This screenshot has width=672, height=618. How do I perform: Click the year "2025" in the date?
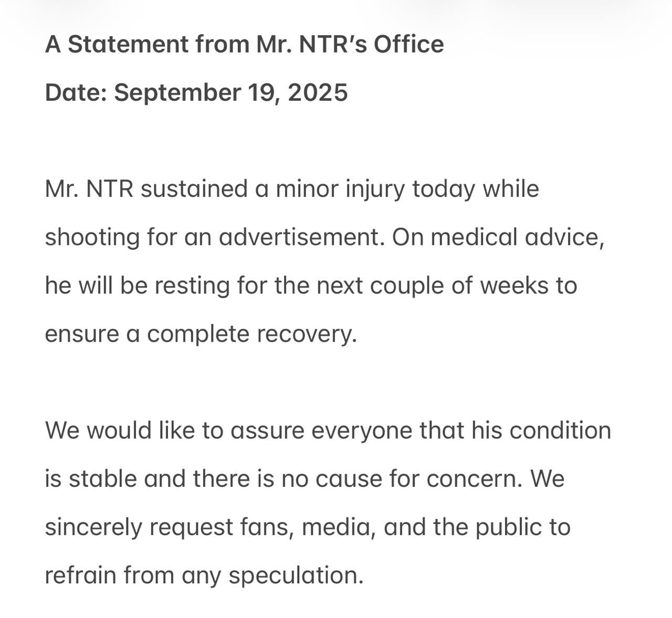[318, 93]
